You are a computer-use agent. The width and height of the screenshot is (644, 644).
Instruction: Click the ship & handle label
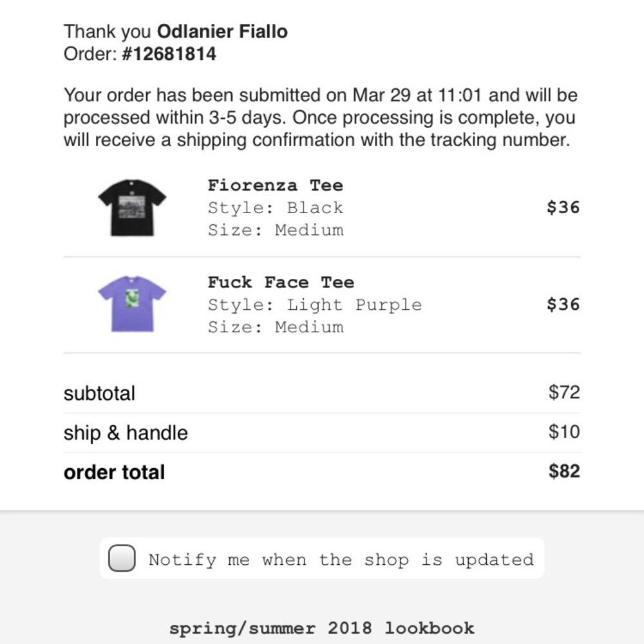[126, 433]
